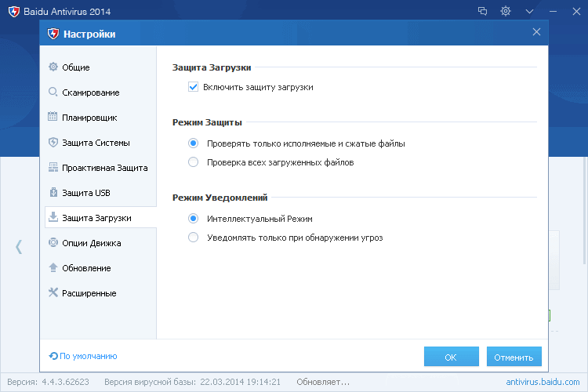Click the reset arrow icon beside По умолчанию
Image resolution: width=588 pixels, height=392 pixels.
click(x=53, y=356)
